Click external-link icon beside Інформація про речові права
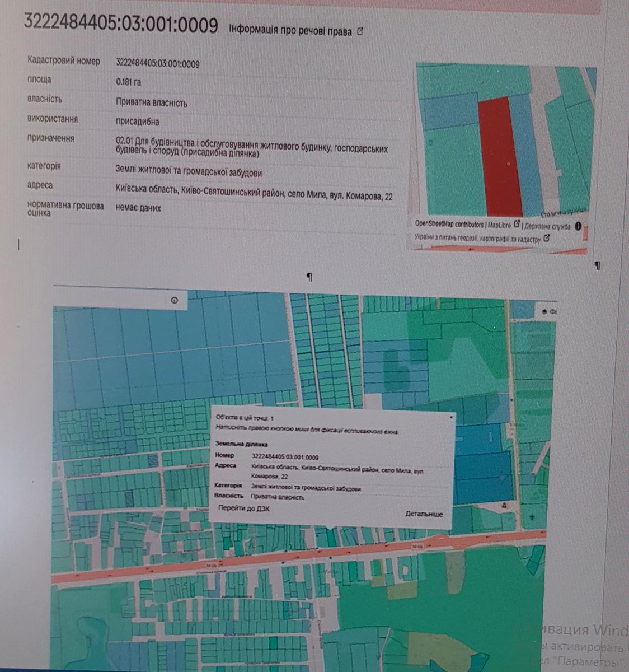This screenshot has width=629, height=672. pos(360,31)
